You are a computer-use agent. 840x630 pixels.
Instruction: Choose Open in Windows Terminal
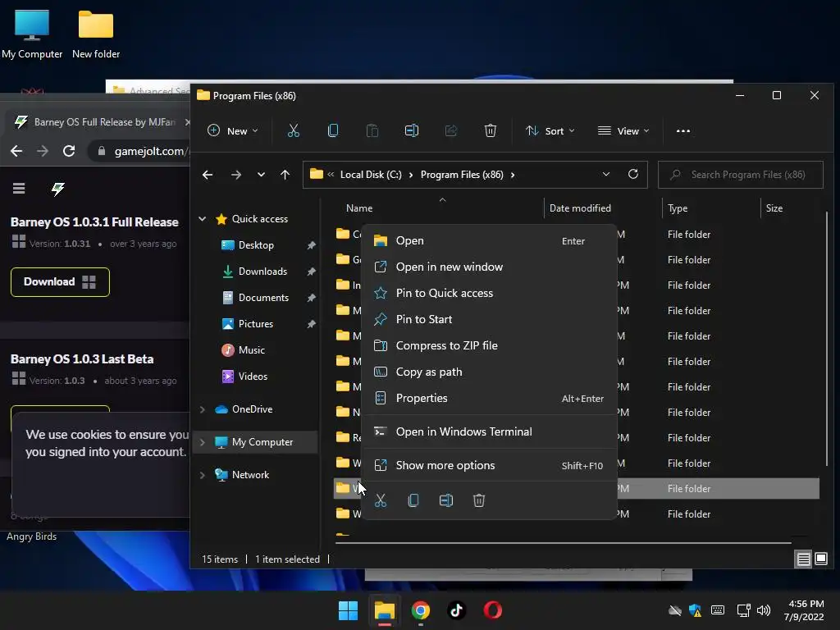(x=489, y=431)
